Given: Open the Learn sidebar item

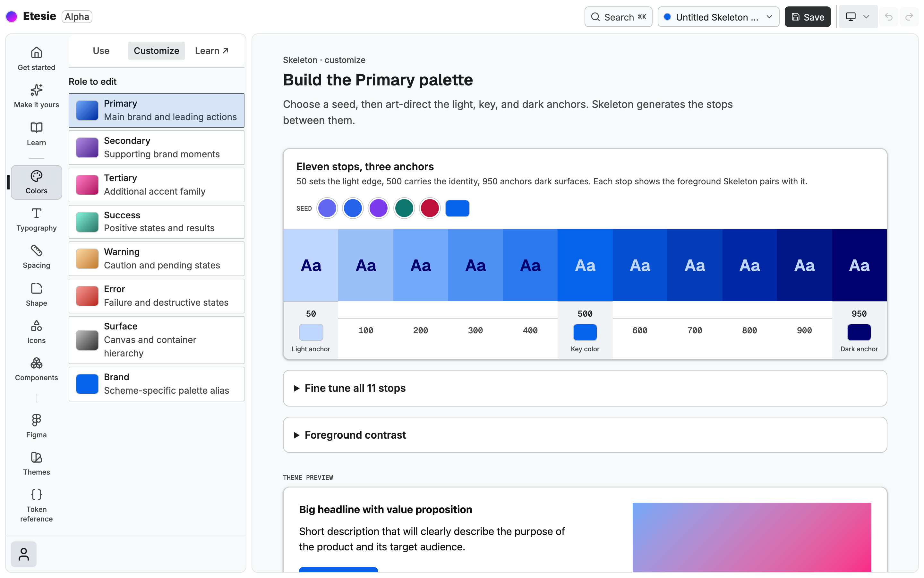Looking at the screenshot, I should [36, 134].
